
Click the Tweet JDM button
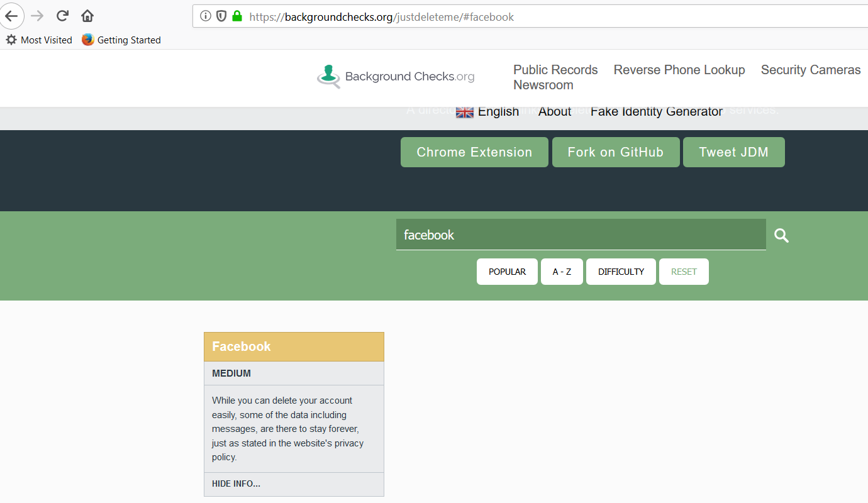(x=734, y=152)
